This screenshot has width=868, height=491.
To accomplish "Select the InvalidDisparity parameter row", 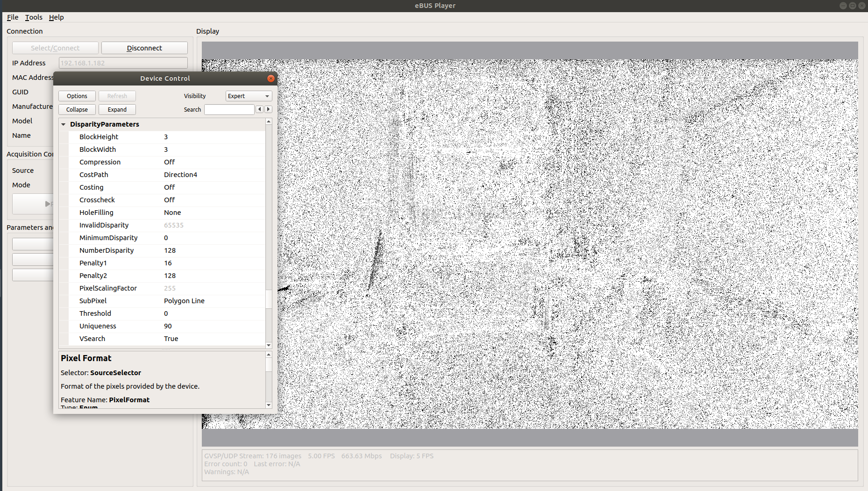I will tap(162, 225).
